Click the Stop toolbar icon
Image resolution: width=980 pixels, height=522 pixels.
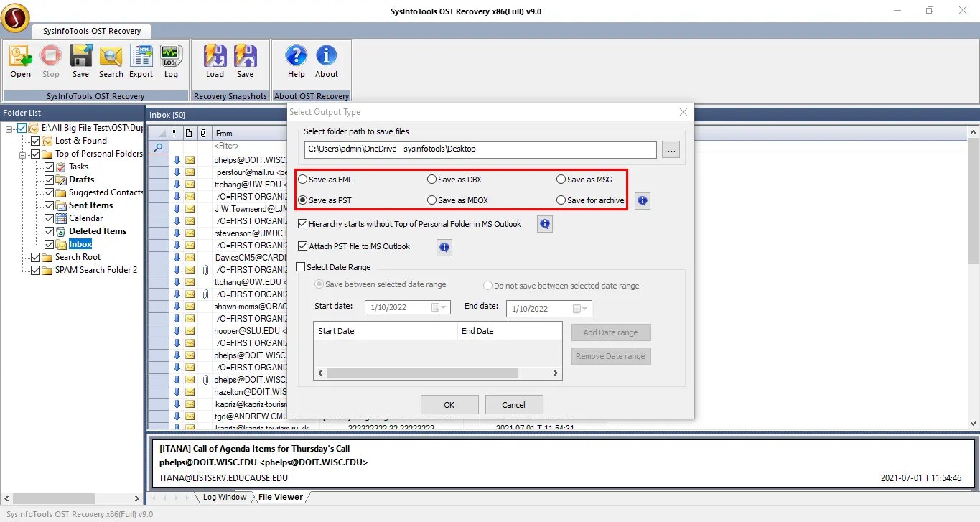pos(51,61)
